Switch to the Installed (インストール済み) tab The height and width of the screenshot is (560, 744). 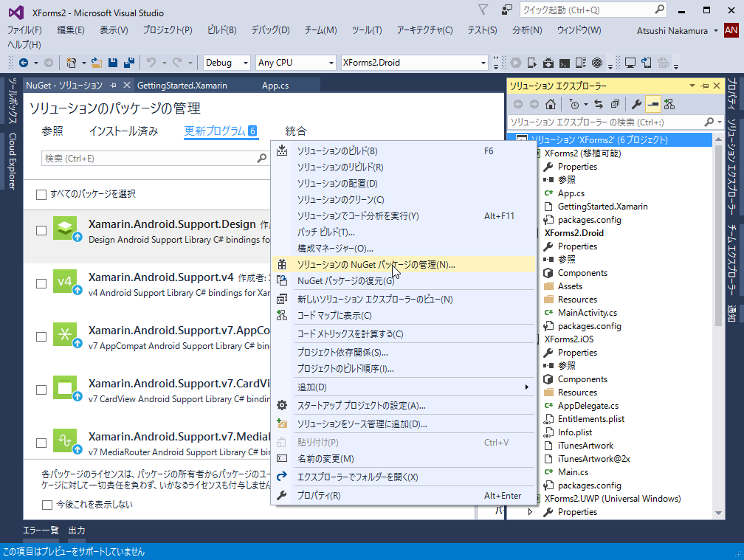coord(124,131)
